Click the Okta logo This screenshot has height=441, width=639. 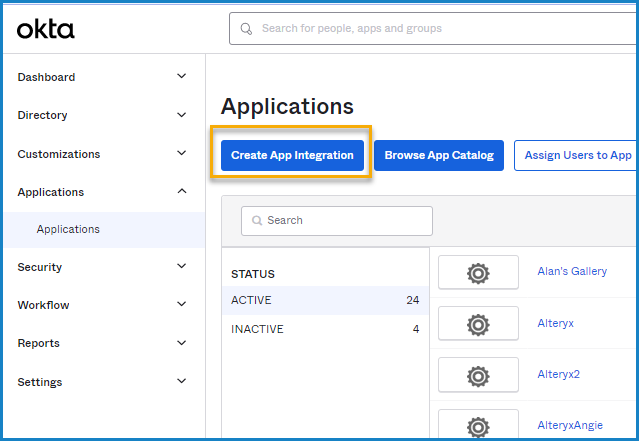coord(46,30)
